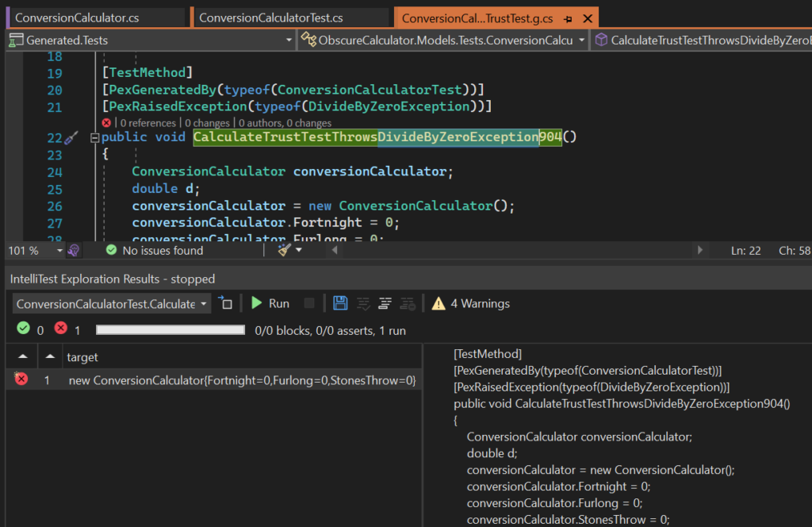Click the Run button to rerun exploration
Image resolution: width=812 pixels, height=527 pixels.
tap(270, 303)
